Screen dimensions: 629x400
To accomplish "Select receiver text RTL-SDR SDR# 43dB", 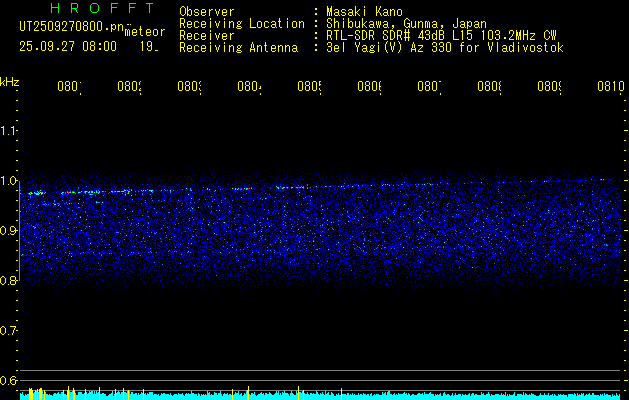I will (x=386, y=36).
